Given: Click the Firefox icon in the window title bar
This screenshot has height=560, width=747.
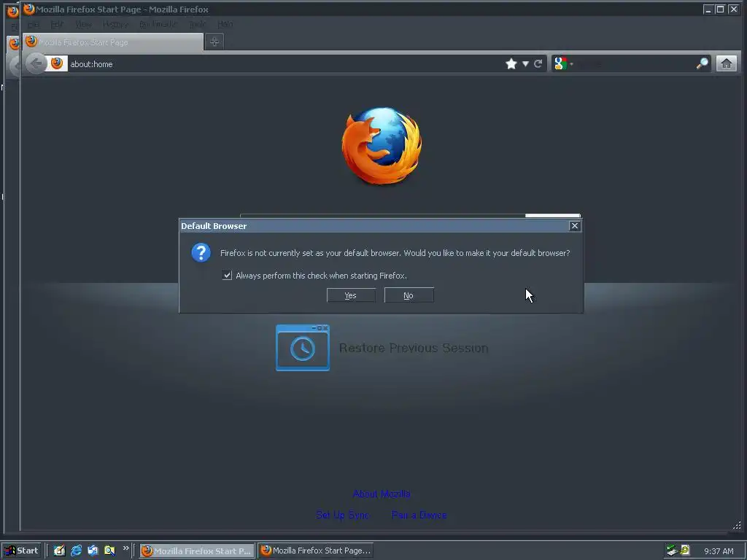Looking at the screenshot, I should coord(29,9).
